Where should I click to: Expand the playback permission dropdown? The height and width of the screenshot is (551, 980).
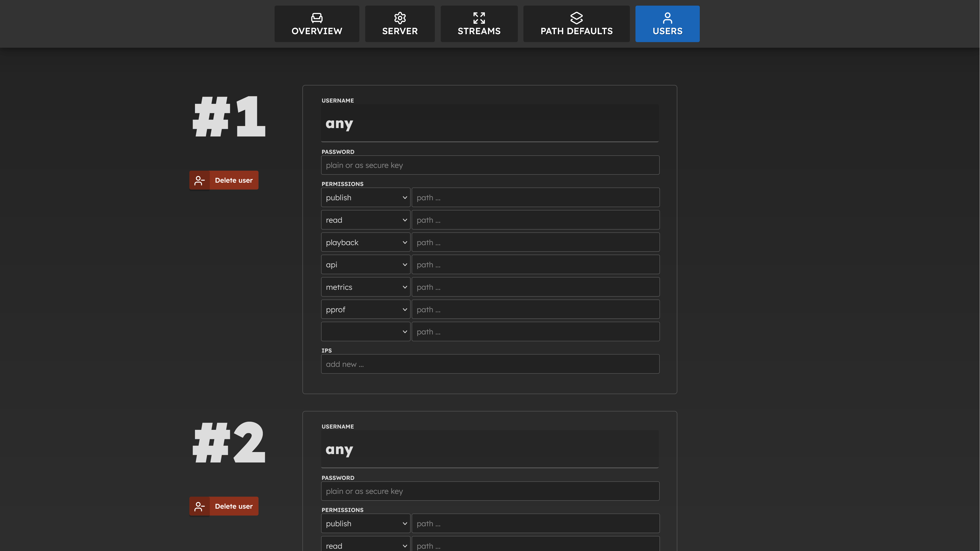[x=365, y=242]
